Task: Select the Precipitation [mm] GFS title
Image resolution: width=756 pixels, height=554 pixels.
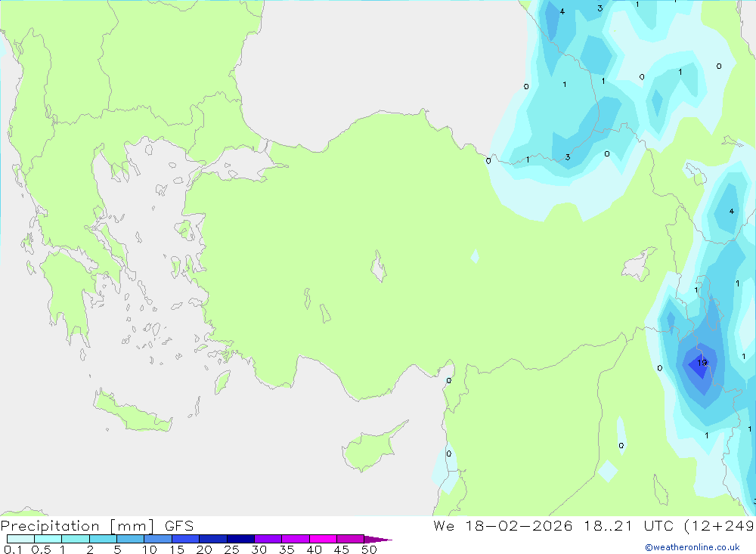Action: pyautogui.click(x=97, y=526)
